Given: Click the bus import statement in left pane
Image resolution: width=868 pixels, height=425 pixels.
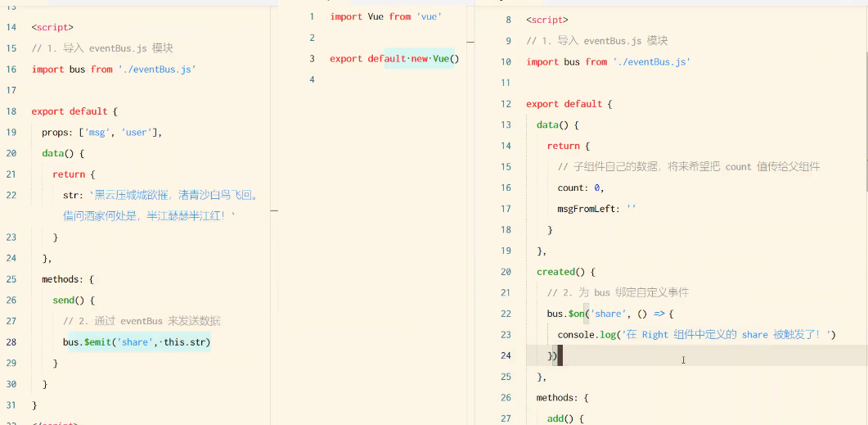Looking at the screenshot, I should tap(114, 70).
